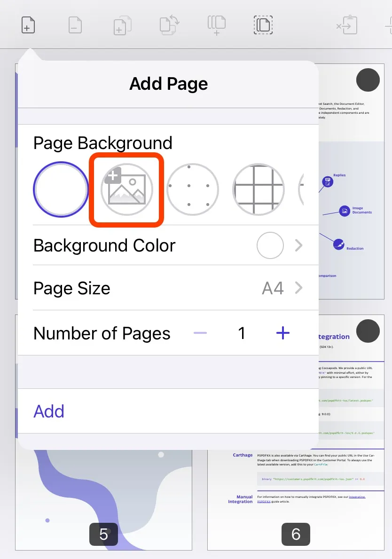This screenshot has width=392, height=559.
Task: Click the Add button
Action: (49, 411)
